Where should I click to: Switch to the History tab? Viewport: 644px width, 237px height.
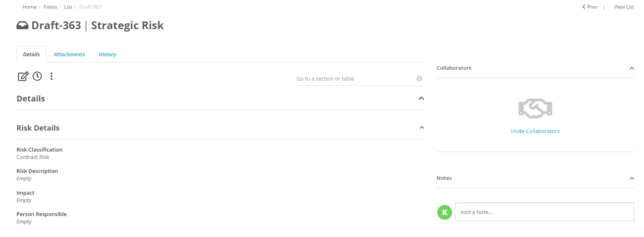(x=107, y=54)
